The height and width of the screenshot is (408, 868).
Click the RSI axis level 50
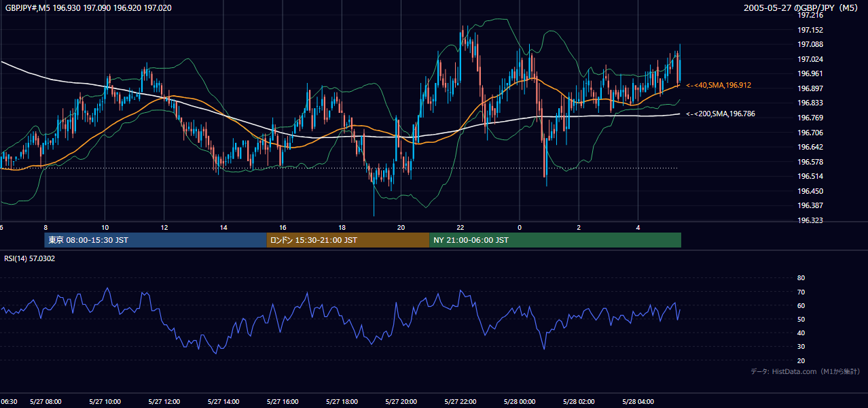[x=801, y=319]
